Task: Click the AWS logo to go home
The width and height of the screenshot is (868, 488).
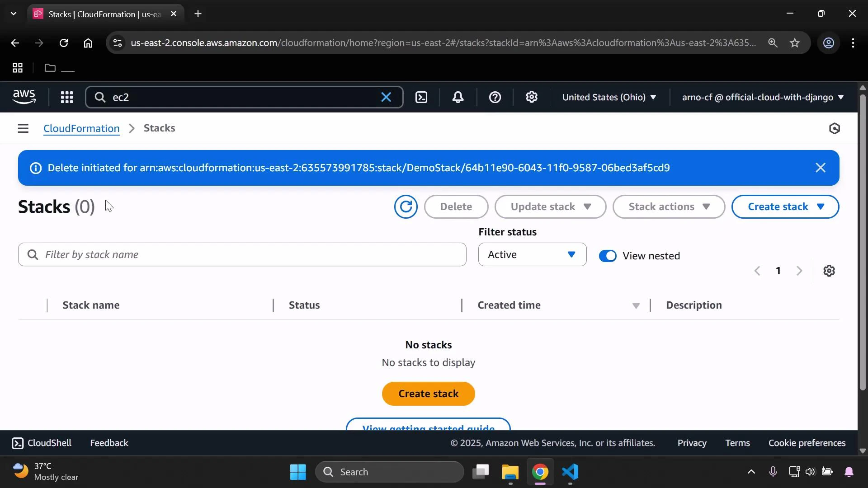Action: click(x=24, y=97)
